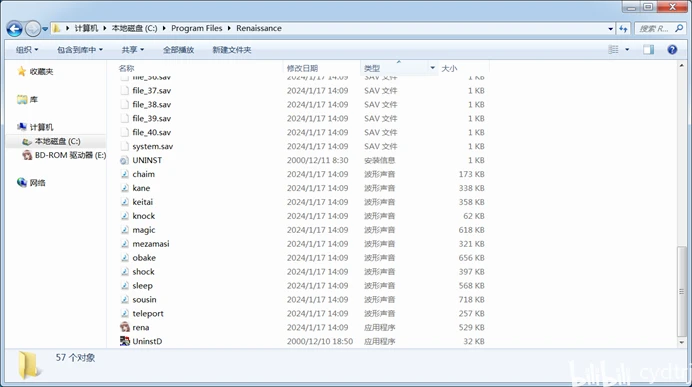Select the obake audio file icon

click(125, 258)
